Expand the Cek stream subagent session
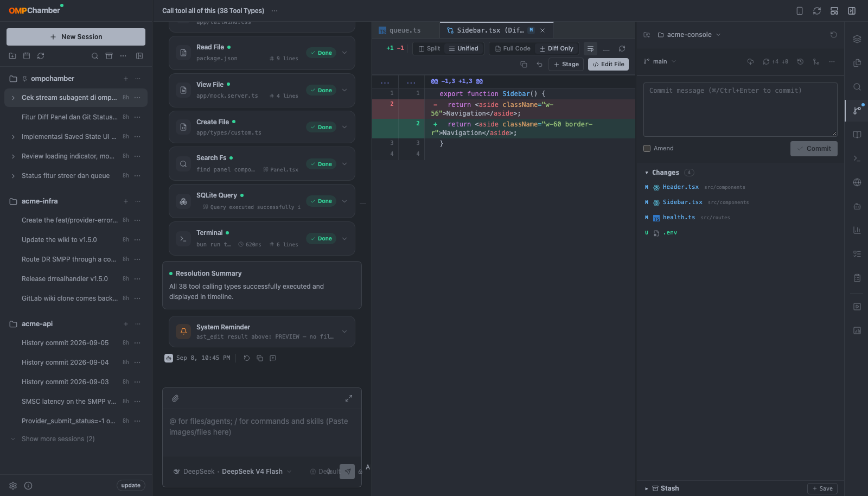The image size is (868, 496). click(13, 98)
